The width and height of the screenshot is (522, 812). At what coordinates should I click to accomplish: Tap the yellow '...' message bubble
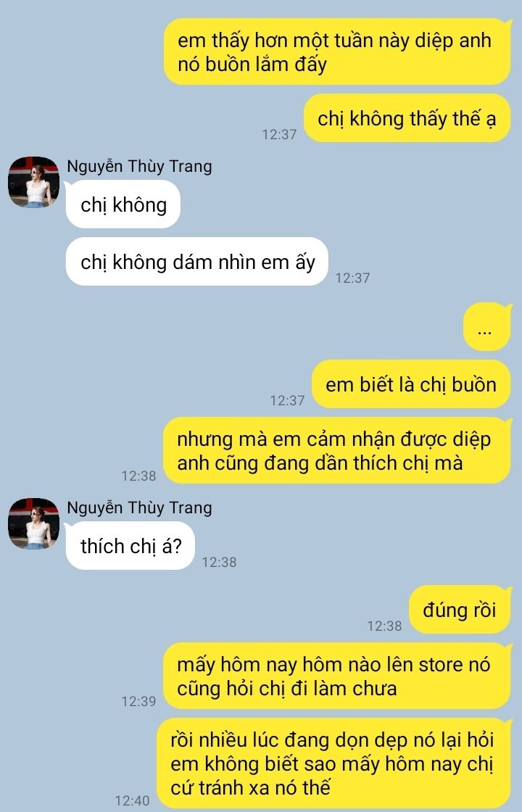[x=486, y=327]
